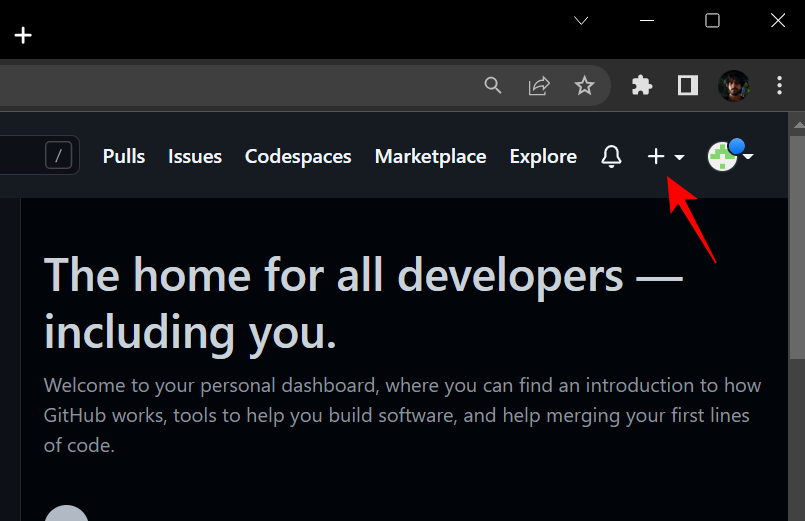Bookmark this page with the star icon
Screen dimensions: 805x521
584,85
